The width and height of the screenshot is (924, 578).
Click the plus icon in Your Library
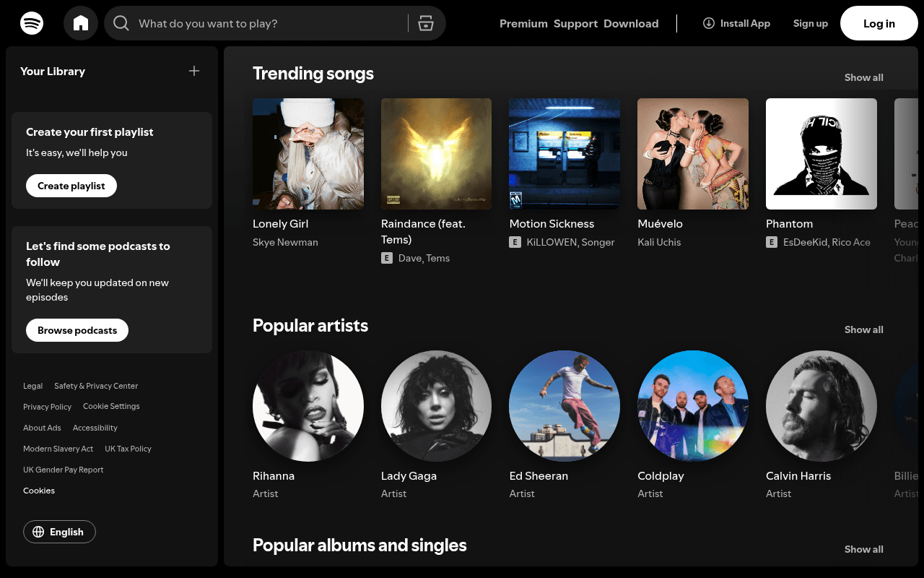[x=194, y=71]
